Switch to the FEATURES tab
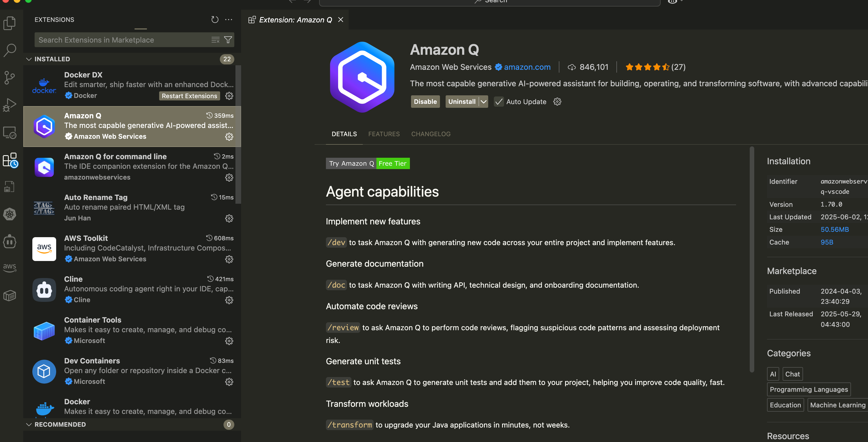 pyautogui.click(x=384, y=134)
